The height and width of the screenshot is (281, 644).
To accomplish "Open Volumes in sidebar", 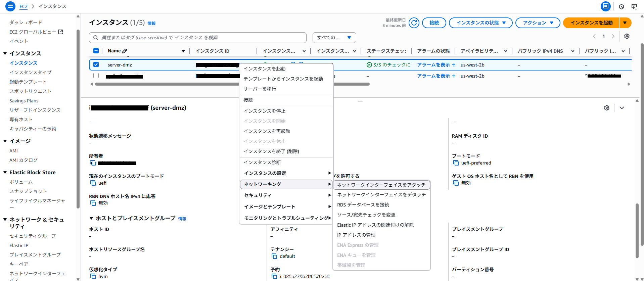I will coord(21,182).
